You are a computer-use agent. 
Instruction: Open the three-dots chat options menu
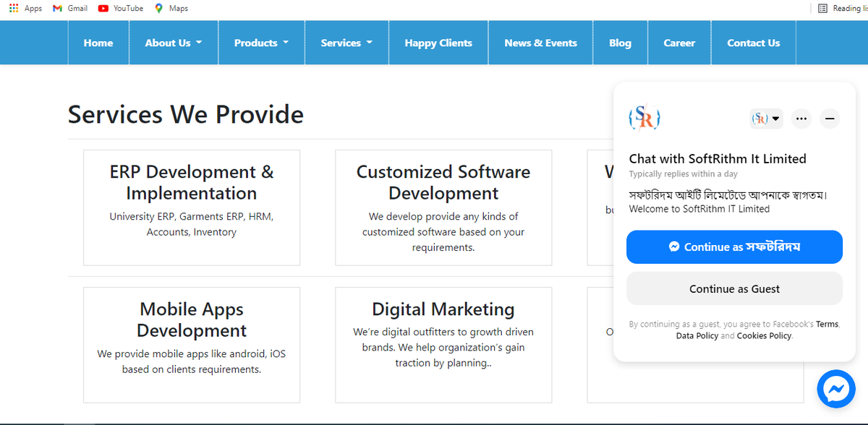[801, 119]
